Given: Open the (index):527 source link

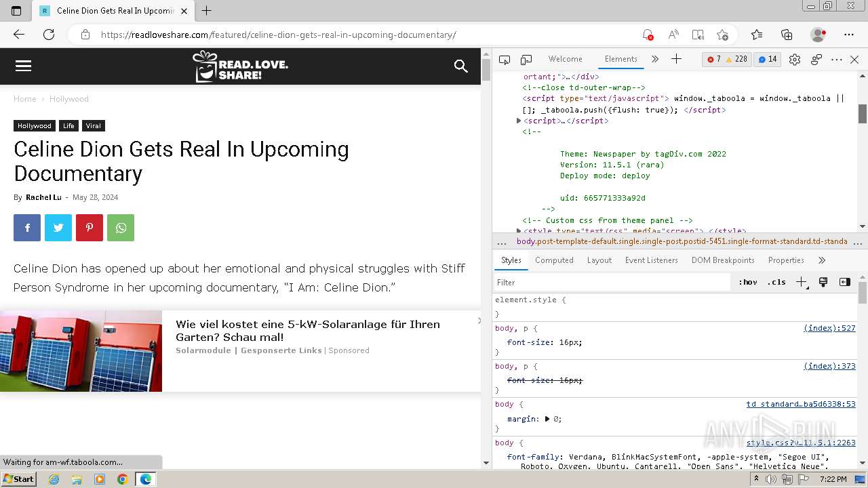Looking at the screenshot, I should click(x=829, y=328).
